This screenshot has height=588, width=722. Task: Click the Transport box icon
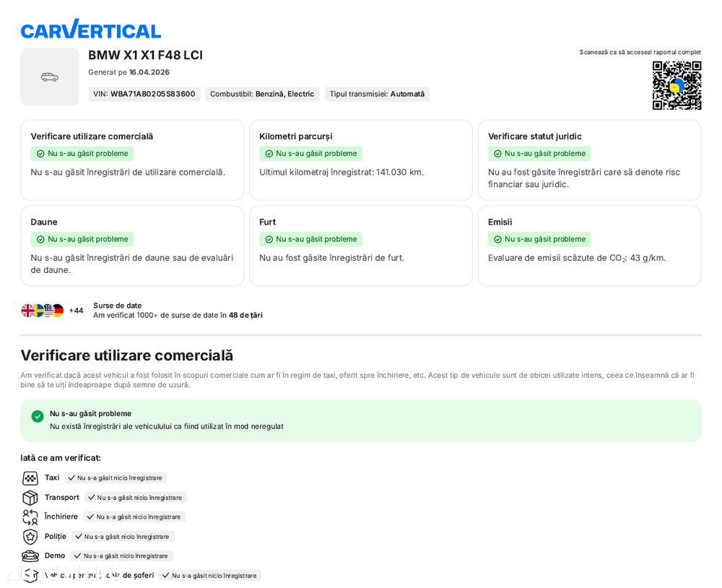click(x=30, y=498)
